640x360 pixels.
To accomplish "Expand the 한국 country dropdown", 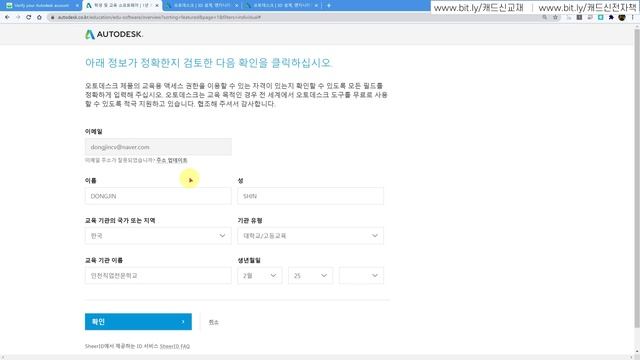I will 158,236.
